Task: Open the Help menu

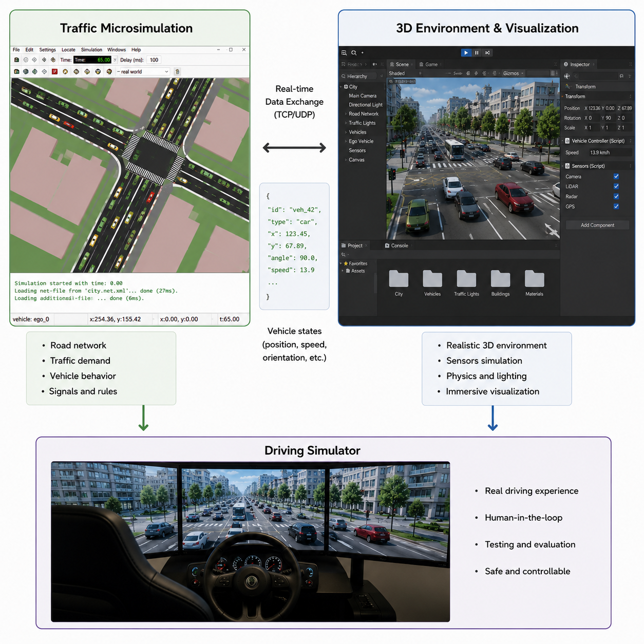Action: 136,50
